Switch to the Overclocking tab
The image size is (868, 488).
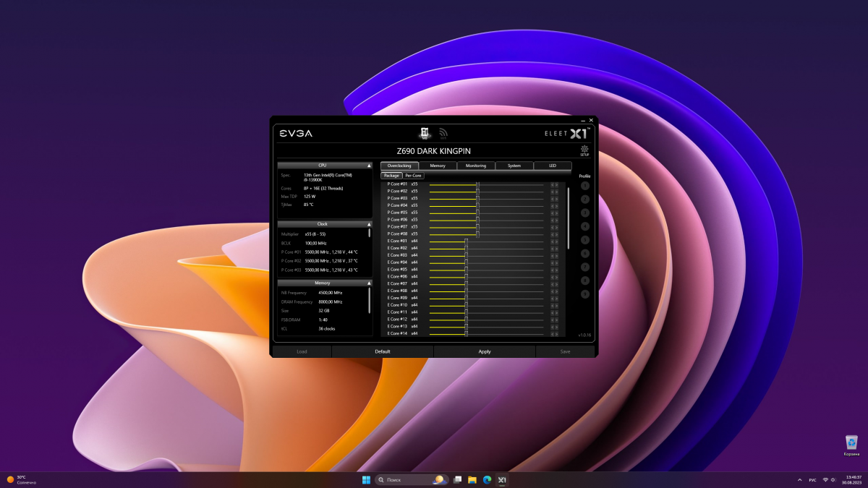point(399,166)
